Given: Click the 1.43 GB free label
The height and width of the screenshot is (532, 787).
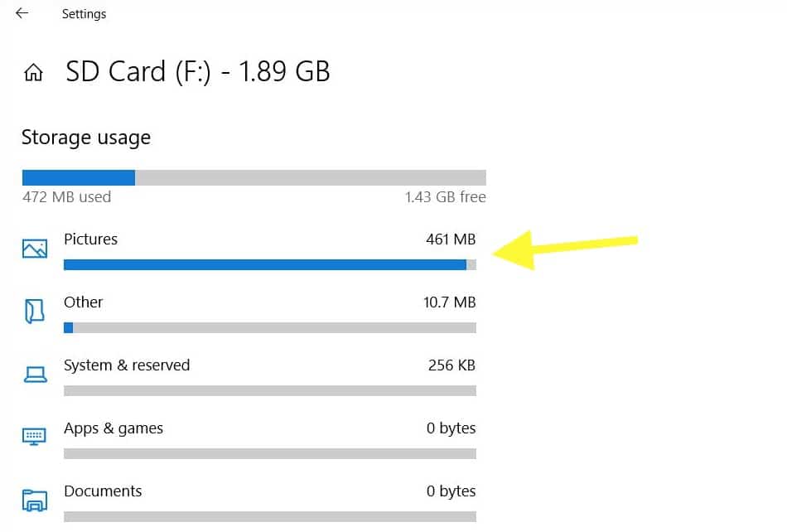Looking at the screenshot, I should [445, 197].
